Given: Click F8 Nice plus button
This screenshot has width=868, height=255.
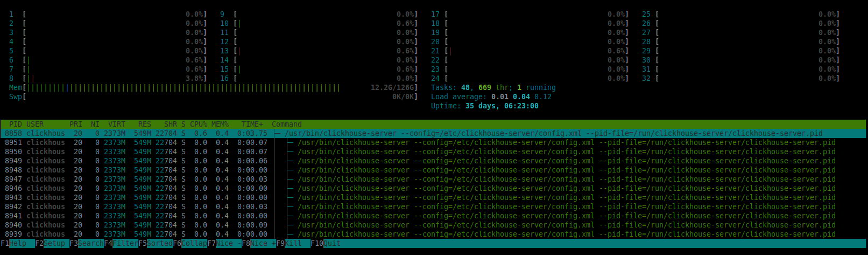Looking at the screenshot, I should point(259,243).
